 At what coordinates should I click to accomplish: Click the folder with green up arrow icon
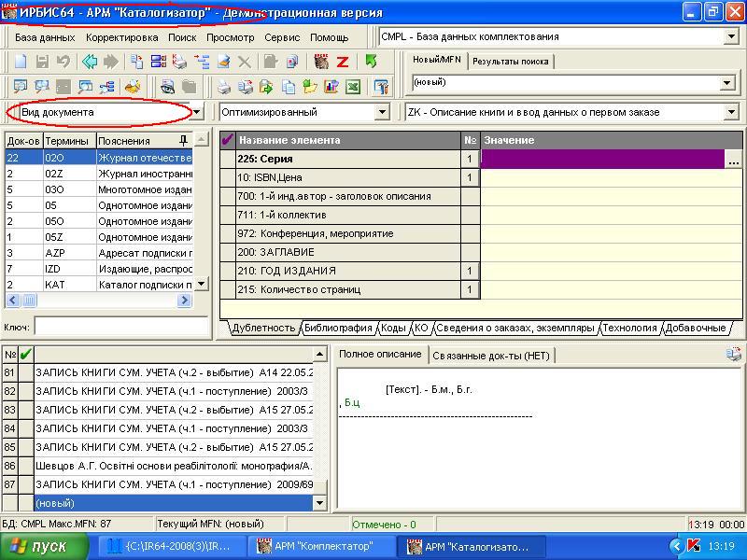point(310,87)
